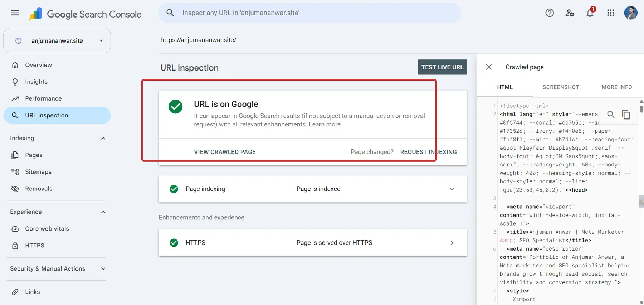Click the https://anjumananwar.site/ URL text
644x305 pixels.
pyautogui.click(x=198, y=40)
